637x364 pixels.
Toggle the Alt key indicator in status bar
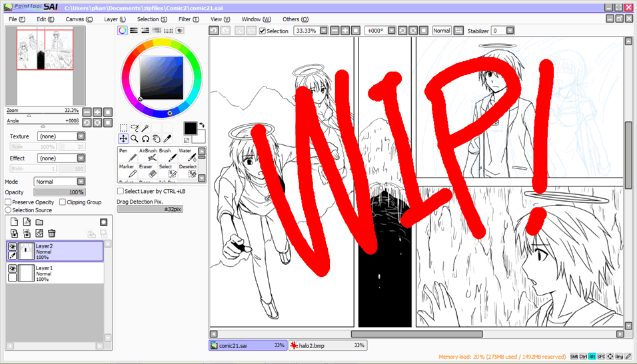(592, 356)
